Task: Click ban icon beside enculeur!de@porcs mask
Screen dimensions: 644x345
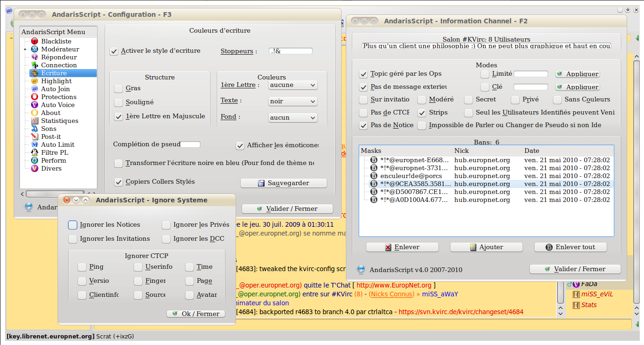Action: tap(374, 176)
